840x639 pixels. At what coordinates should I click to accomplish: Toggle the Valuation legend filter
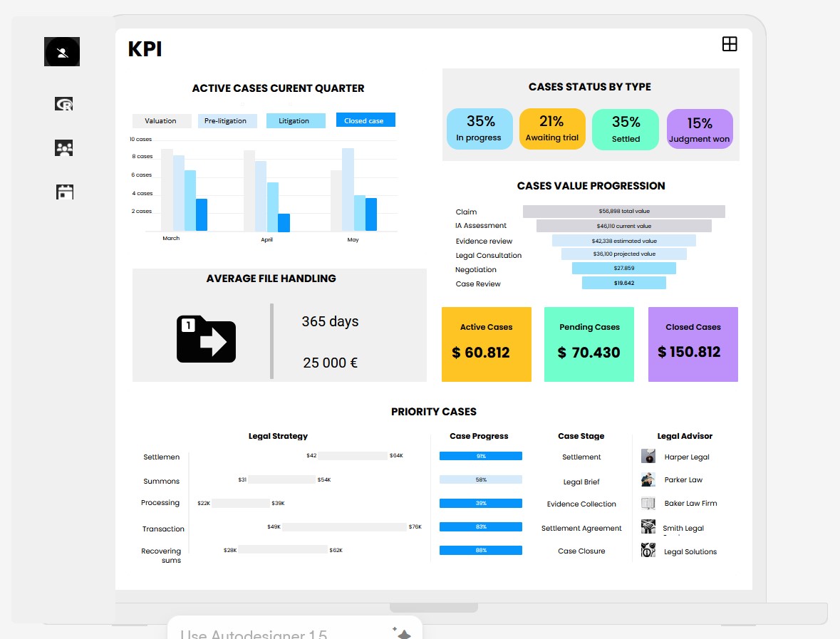pos(162,120)
